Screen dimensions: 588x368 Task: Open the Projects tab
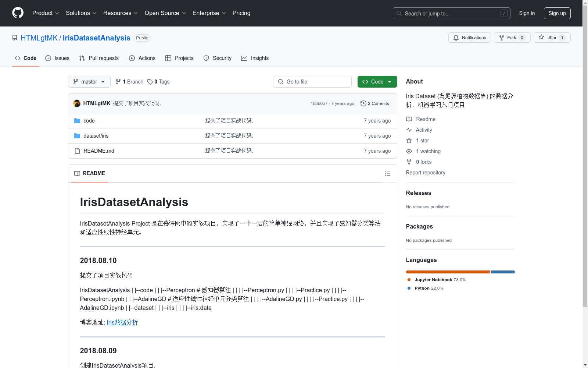tap(179, 58)
